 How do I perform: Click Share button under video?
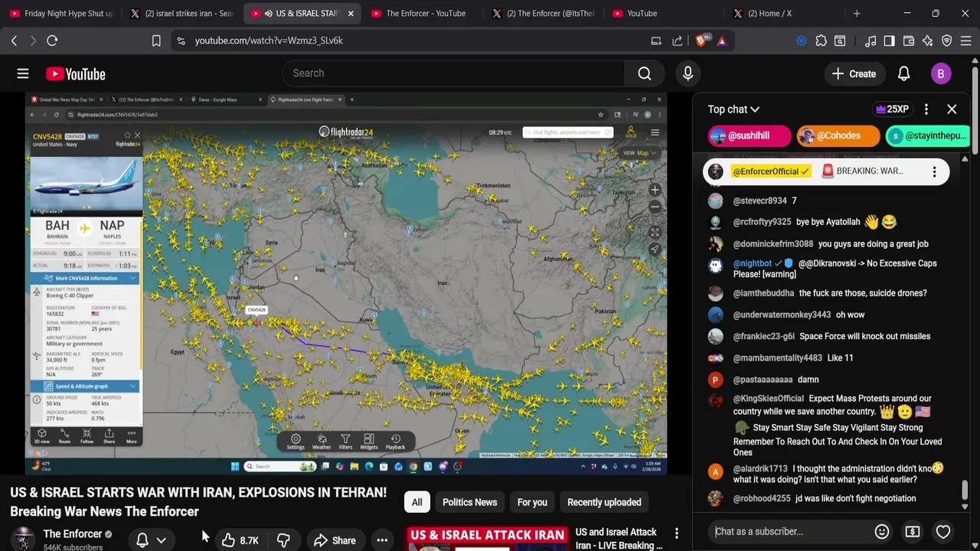click(x=335, y=540)
